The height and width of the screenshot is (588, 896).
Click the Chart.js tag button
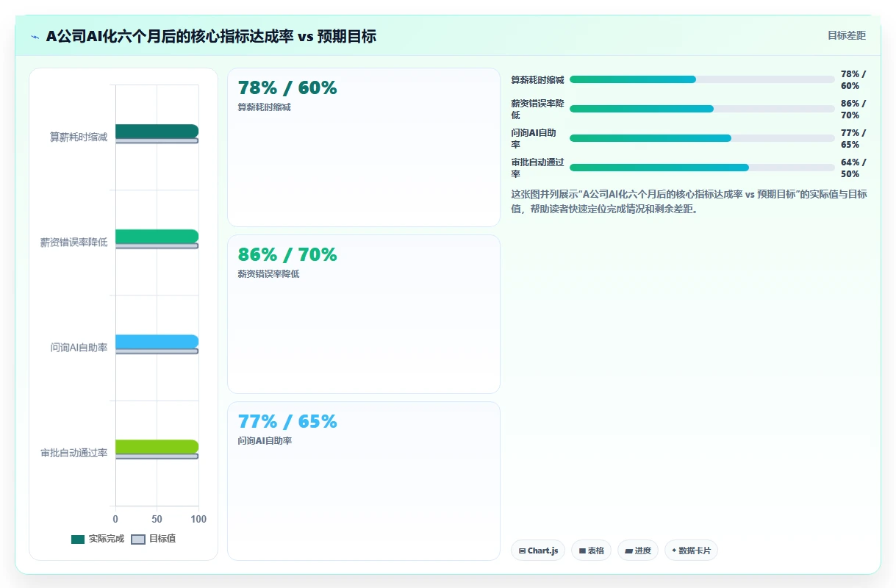pyautogui.click(x=538, y=551)
